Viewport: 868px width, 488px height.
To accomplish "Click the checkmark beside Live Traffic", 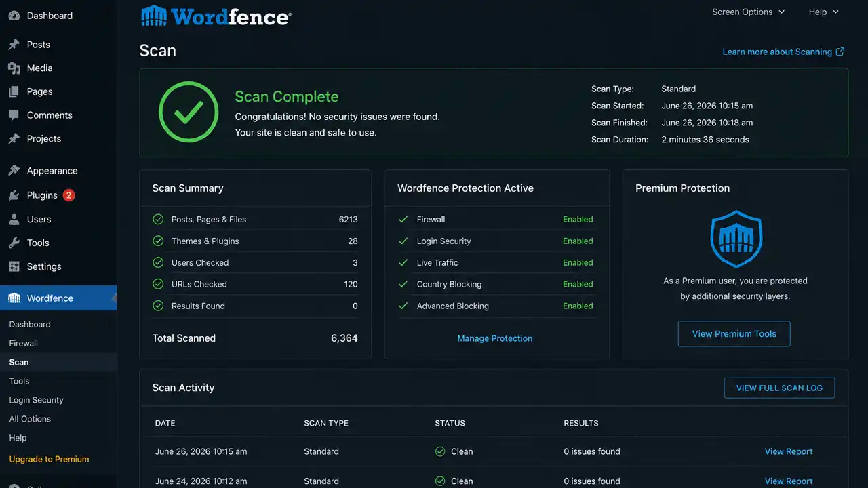I will pyautogui.click(x=403, y=262).
